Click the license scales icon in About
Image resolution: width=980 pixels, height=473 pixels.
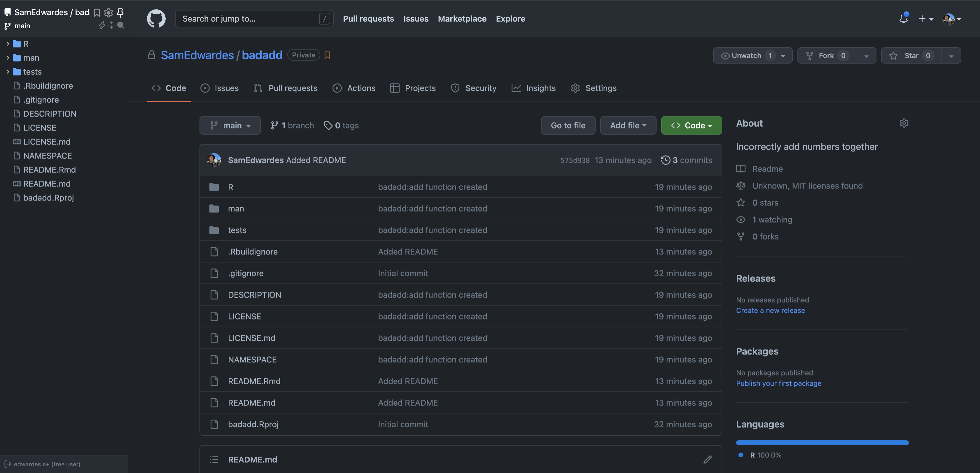pos(741,186)
